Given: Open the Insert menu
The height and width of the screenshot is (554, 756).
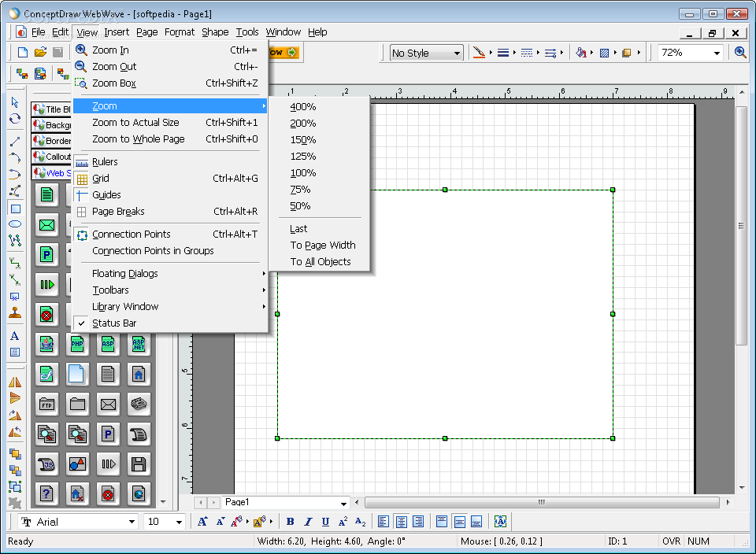Looking at the screenshot, I should coord(117,32).
